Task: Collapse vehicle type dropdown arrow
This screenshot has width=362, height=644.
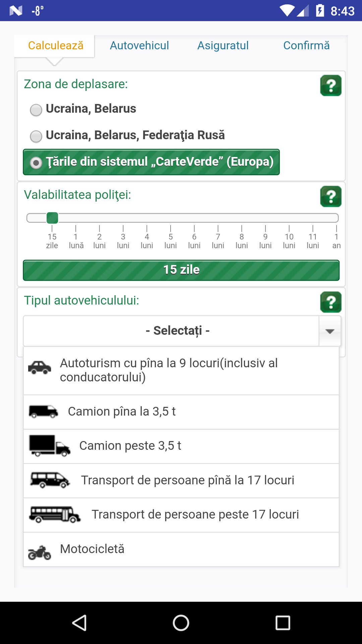Action: click(330, 331)
